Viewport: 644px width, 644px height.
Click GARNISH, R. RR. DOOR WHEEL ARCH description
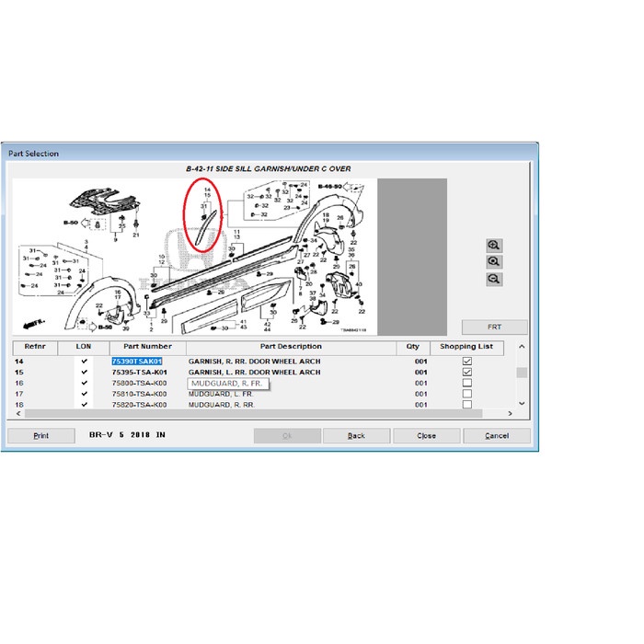(254, 362)
